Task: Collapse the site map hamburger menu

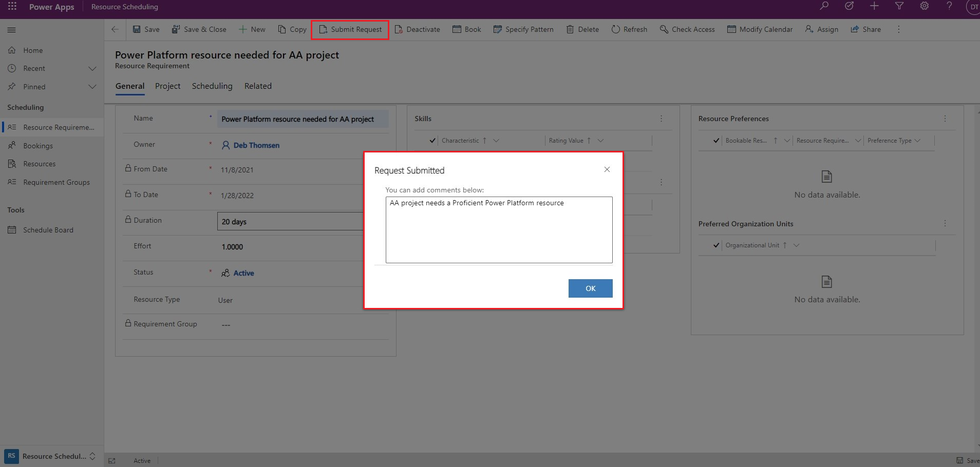Action: (x=11, y=30)
